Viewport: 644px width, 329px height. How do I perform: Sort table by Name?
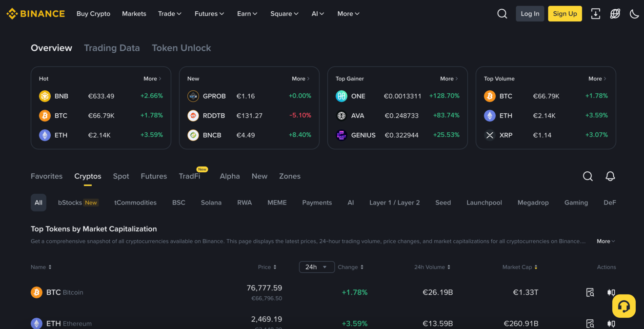pos(41,267)
